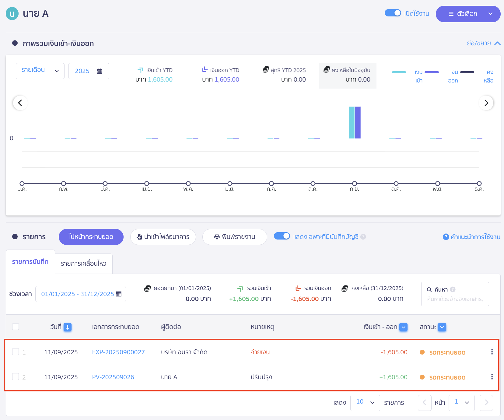
Task: Open the rows-per-page dropdown showing 10
Action: (x=365, y=402)
